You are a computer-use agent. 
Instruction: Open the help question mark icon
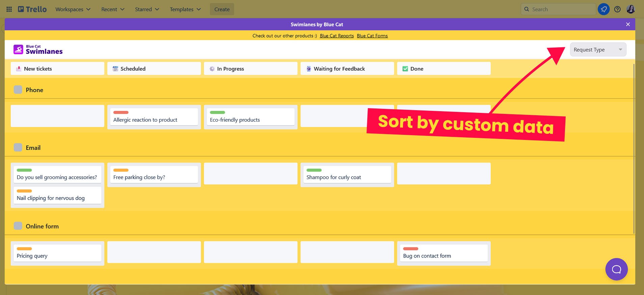[617, 9]
